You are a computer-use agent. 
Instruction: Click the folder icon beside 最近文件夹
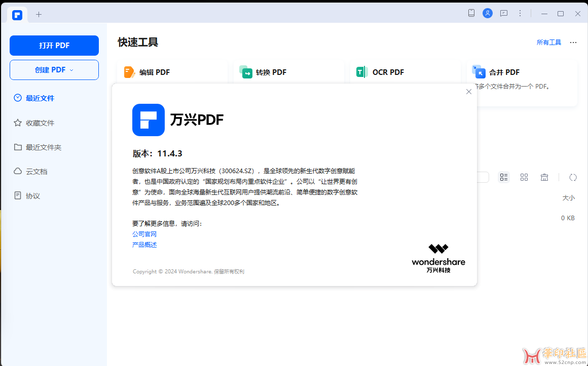(18, 147)
